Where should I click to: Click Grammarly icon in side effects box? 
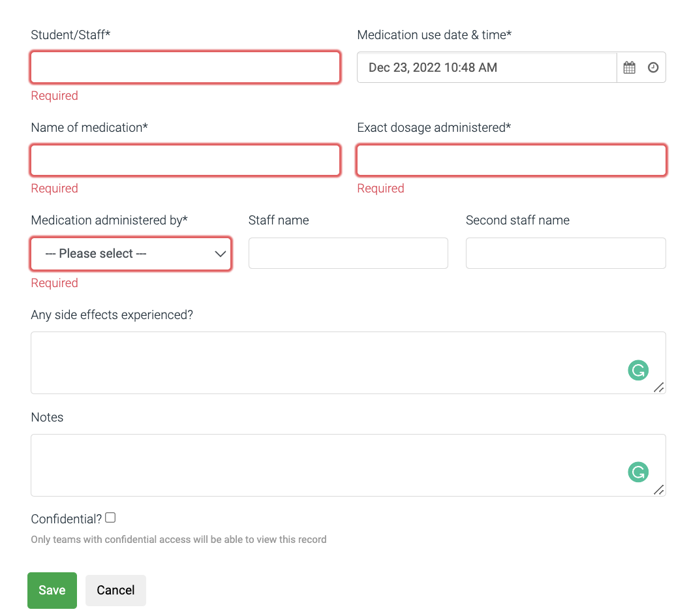click(637, 371)
